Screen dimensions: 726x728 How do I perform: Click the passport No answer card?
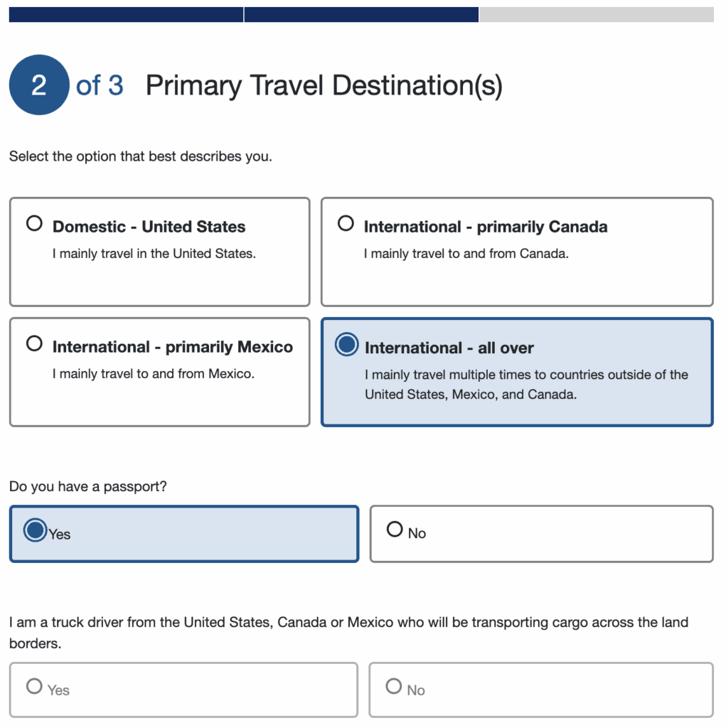(x=541, y=533)
